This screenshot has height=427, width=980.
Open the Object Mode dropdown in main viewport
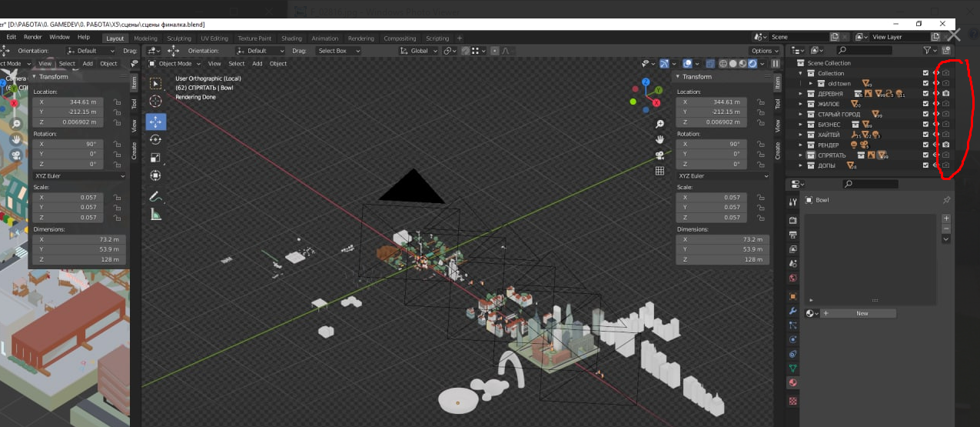coord(174,64)
